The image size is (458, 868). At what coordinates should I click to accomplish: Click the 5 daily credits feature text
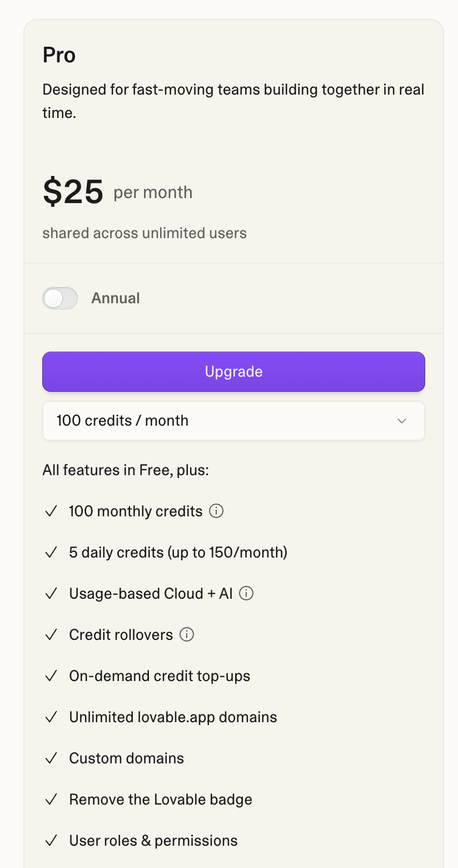[x=178, y=552]
